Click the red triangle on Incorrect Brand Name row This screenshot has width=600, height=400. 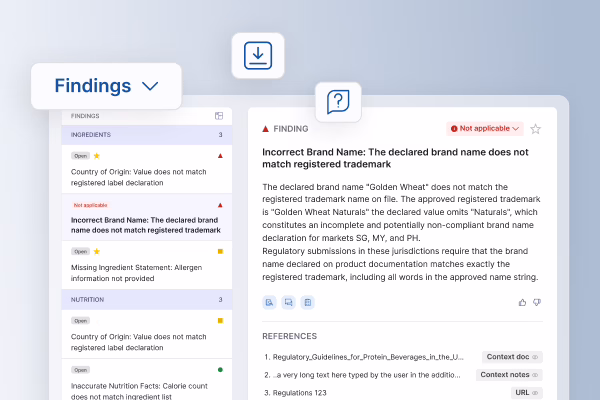pos(220,205)
